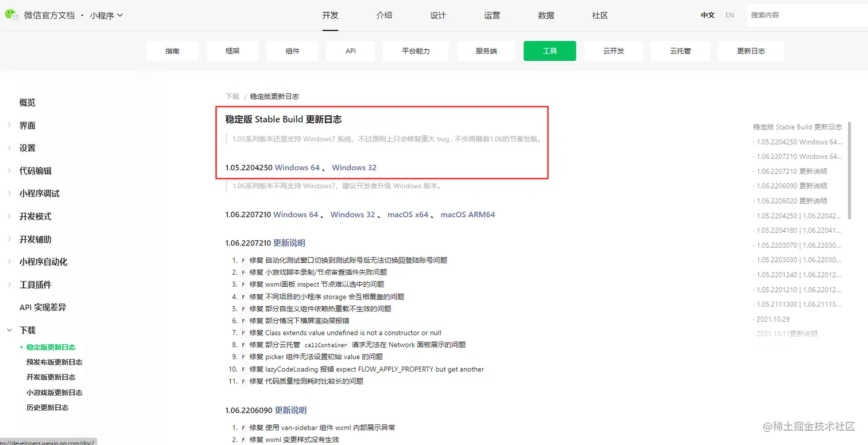Select 小游戏版更新日志 in sidebar

55,393
